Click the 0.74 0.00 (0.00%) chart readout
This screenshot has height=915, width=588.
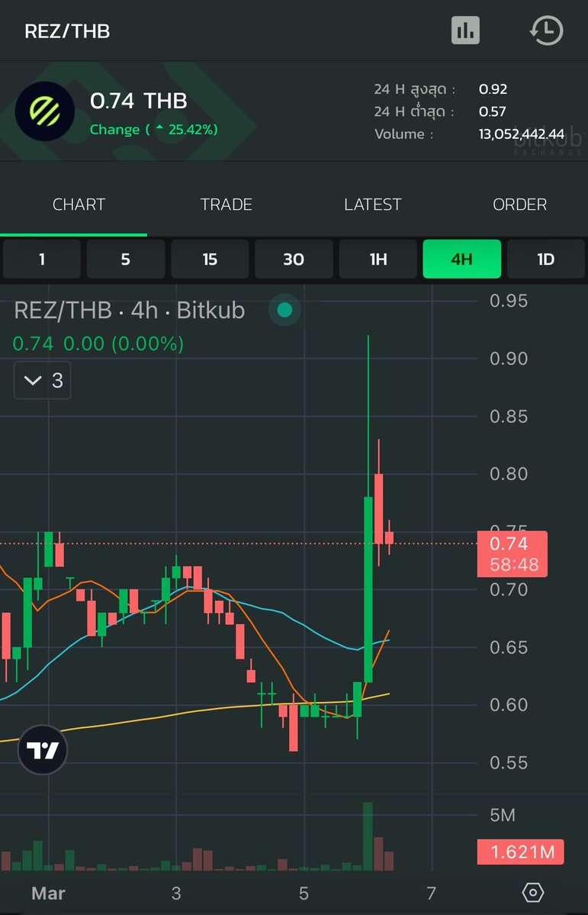tap(98, 343)
